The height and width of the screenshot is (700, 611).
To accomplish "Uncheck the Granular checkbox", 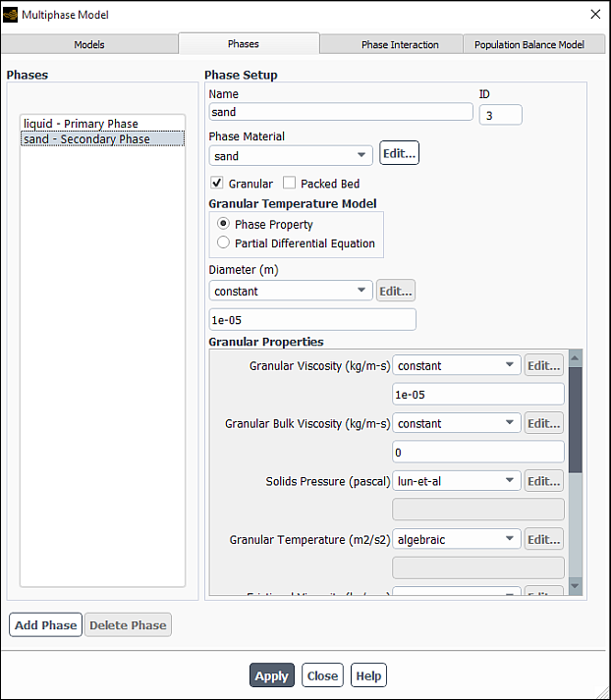I will (217, 183).
